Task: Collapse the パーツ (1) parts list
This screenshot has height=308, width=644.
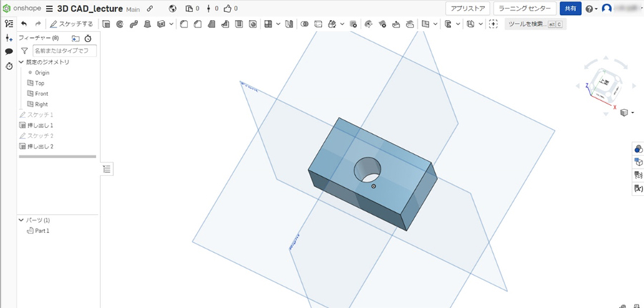Action: tap(21, 220)
